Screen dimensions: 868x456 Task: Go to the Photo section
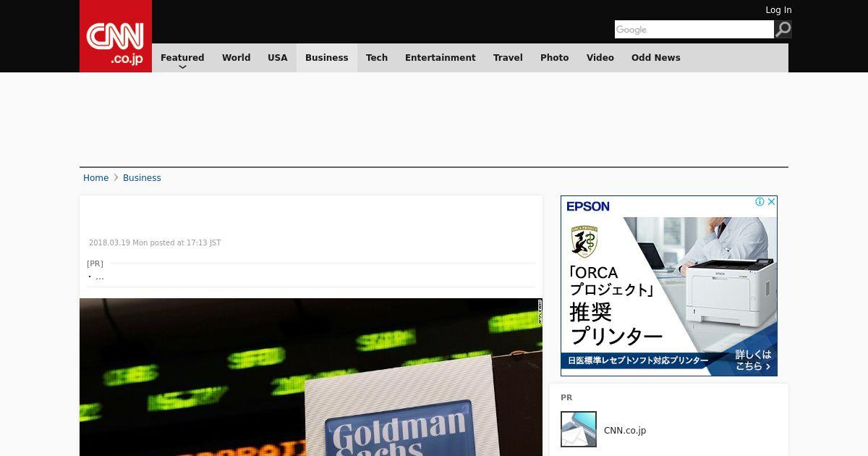(x=555, y=58)
